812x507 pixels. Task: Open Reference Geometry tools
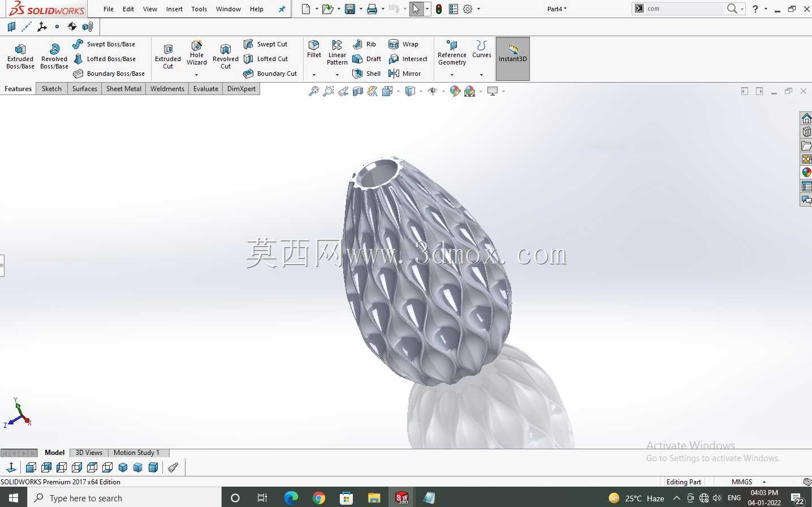point(452,53)
